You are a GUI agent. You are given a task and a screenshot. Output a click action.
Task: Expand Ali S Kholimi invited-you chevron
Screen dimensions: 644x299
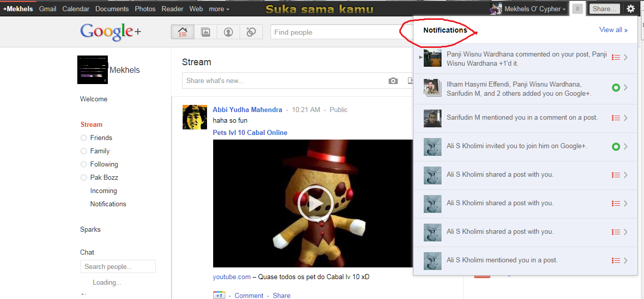626,147
